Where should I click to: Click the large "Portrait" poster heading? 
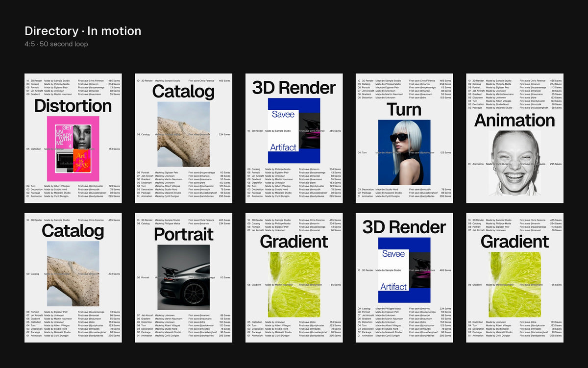(x=184, y=234)
